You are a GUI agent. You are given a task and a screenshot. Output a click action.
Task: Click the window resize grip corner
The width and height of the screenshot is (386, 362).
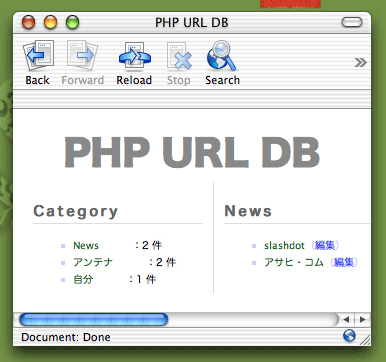[x=365, y=340]
